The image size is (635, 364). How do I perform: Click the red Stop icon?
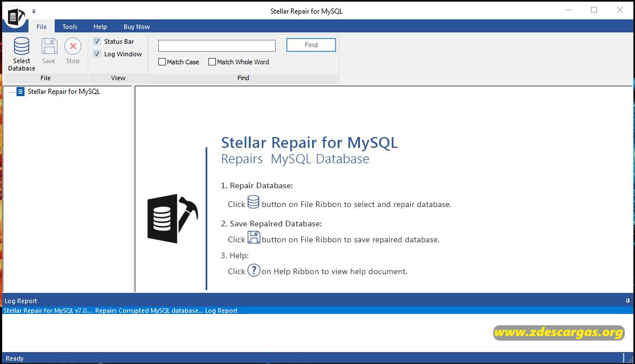click(x=73, y=46)
